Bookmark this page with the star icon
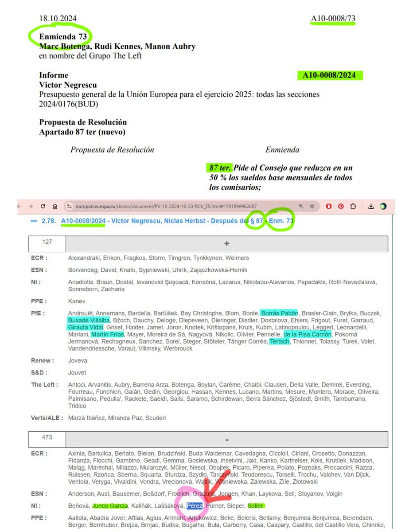The image size is (413, 532). (312, 206)
